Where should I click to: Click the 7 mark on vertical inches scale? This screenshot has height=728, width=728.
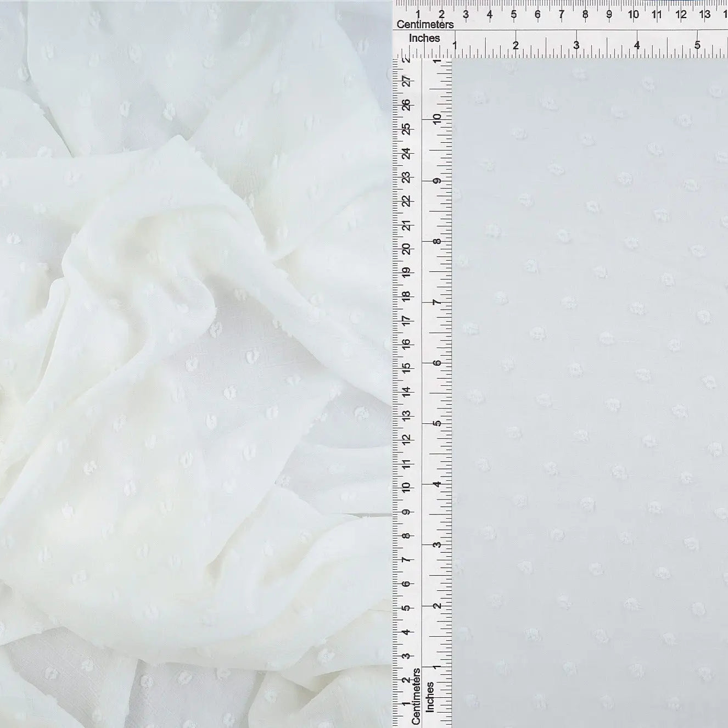438,303
